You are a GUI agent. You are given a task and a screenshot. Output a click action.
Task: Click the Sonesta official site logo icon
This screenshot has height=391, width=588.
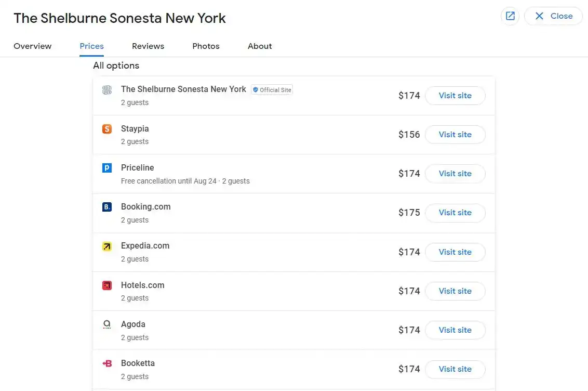(107, 90)
